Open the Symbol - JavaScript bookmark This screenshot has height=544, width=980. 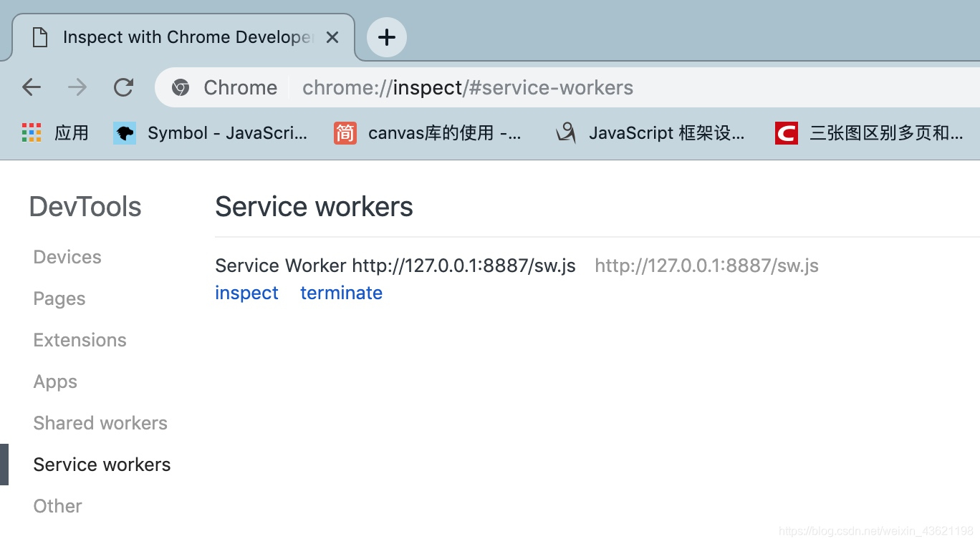tap(211, 132)
